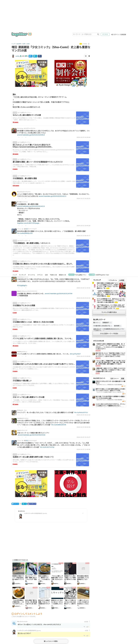Open the togetter.com/li/367278 link in the tweet

click(x=29, y=223)
